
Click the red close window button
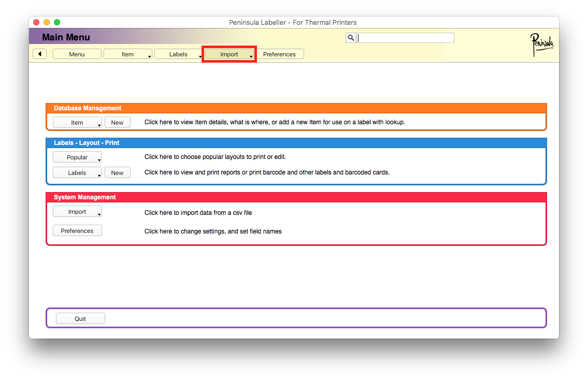click(36, 22)
